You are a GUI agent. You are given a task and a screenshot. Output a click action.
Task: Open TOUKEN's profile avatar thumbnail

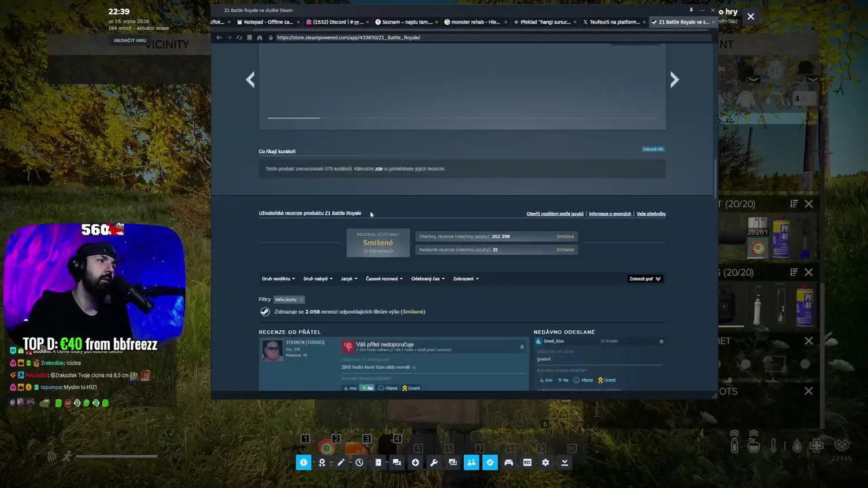(x=272, y=350)
